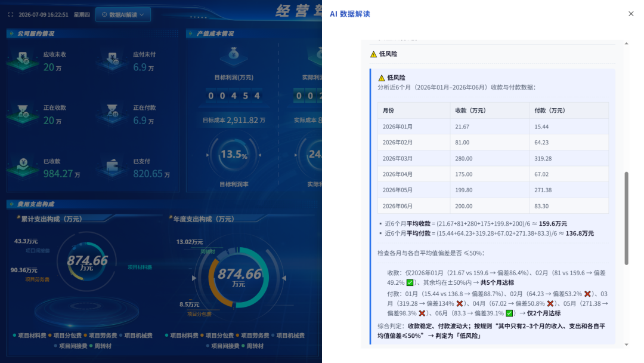Click the AI panel scrollbar thumb
The width and height of the screenshot is (644, 363).
click(626, 219)
